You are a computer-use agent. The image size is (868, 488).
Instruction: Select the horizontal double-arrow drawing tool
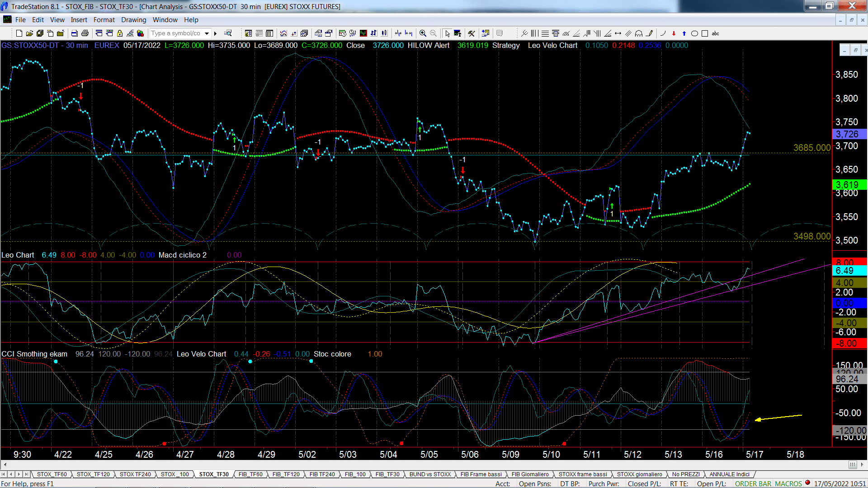pyautogui.click(x=618, y=33)
